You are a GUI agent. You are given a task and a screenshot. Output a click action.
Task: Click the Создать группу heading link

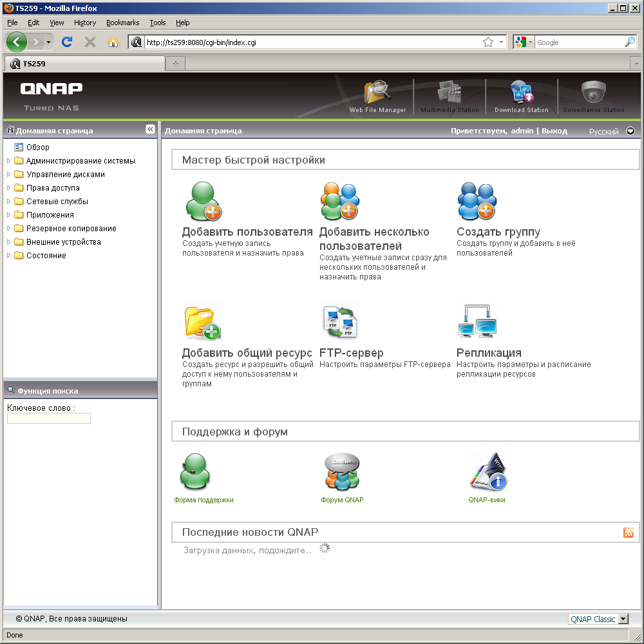point(498,232)
